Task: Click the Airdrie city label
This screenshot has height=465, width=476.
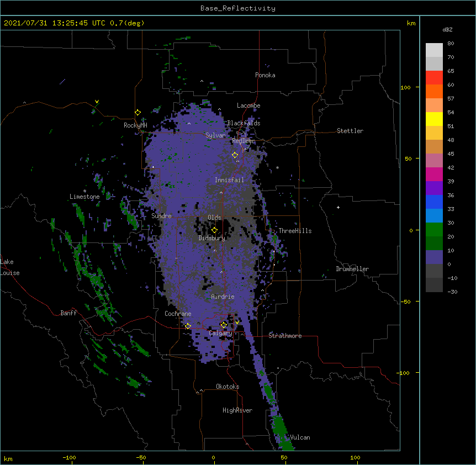Action: pos(223,297)
